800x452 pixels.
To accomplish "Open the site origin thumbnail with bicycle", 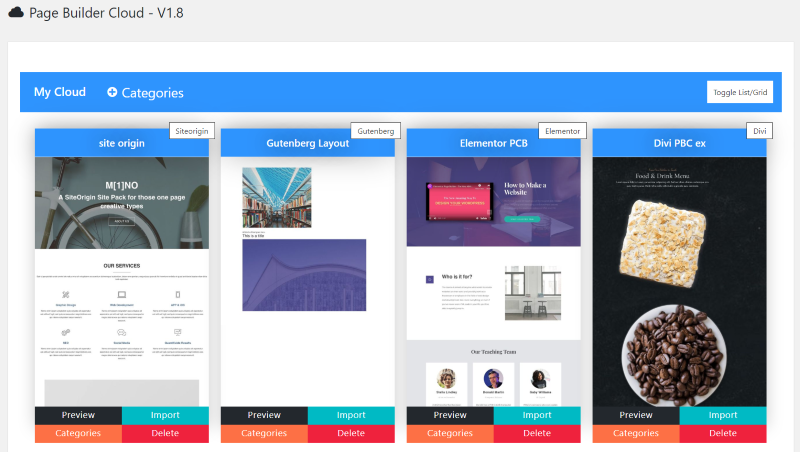I will click(122, 203).
